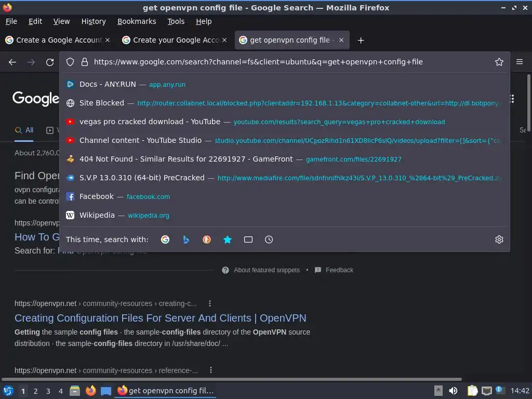Reload the current page

pyautogui.click(x=50, y=62)
